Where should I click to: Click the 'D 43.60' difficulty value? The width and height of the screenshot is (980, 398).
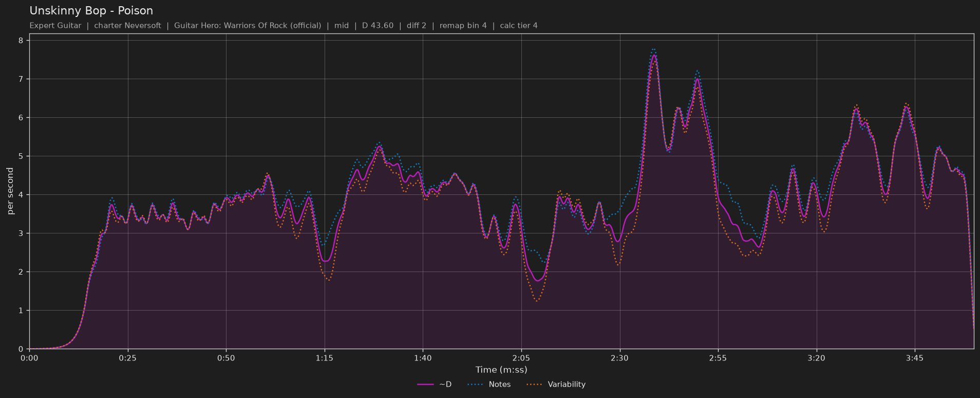[x=378, y=26]
